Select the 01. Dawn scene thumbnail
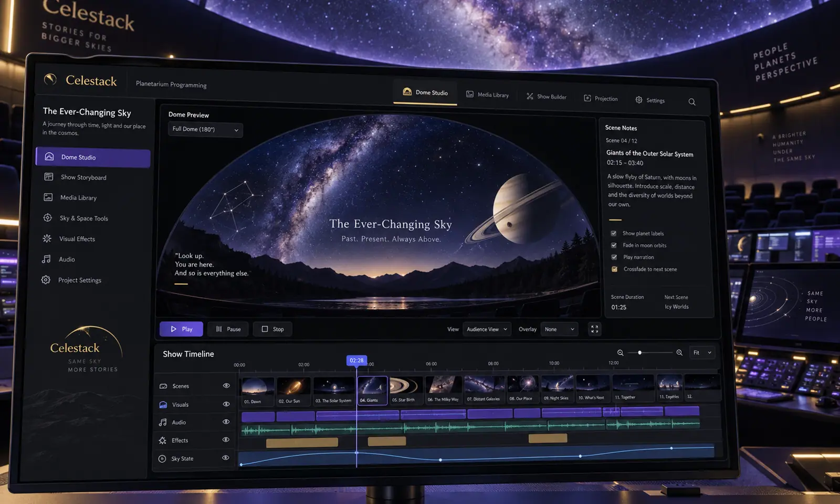The width and height of the screenshot is (840, 504). [257, 391]
